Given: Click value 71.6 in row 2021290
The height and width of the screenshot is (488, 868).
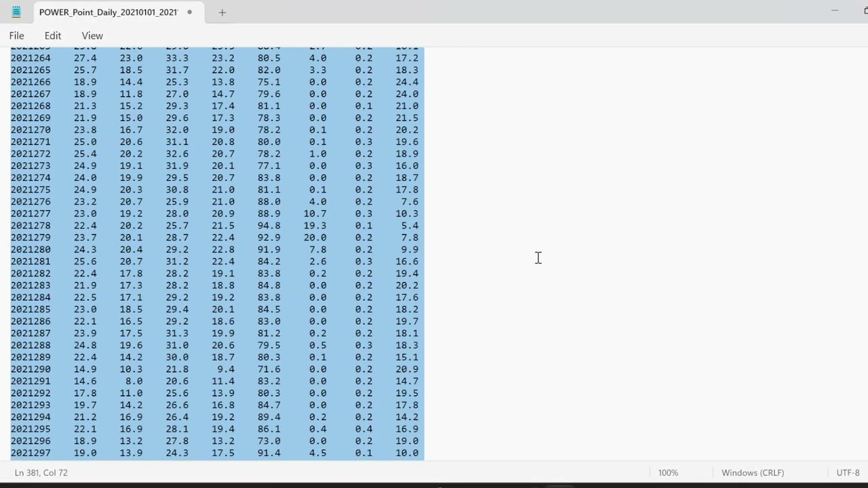Looking at the screenshot, I should (x=269, y=369).
